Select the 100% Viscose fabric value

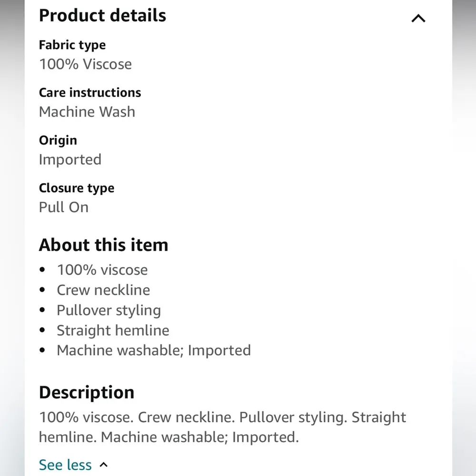click(x=85, y=64)
